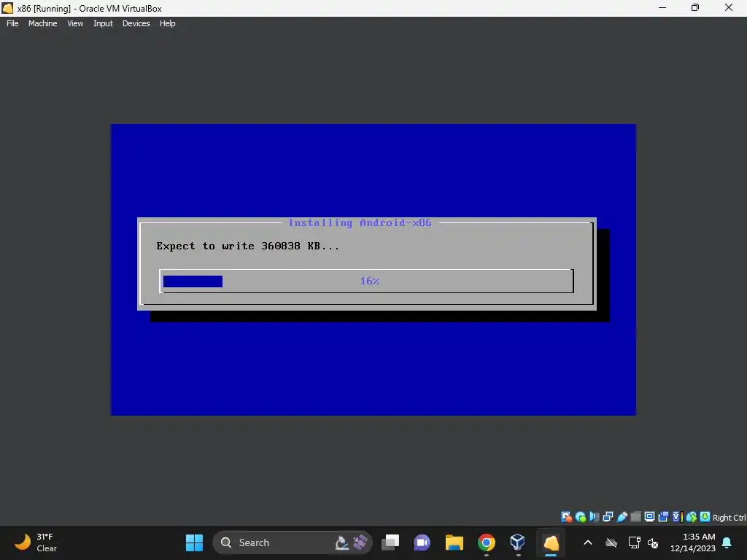Click the OneDrive cloud tray icon
Viewport: 747px width, 560px height.
[x=611, y=542]
